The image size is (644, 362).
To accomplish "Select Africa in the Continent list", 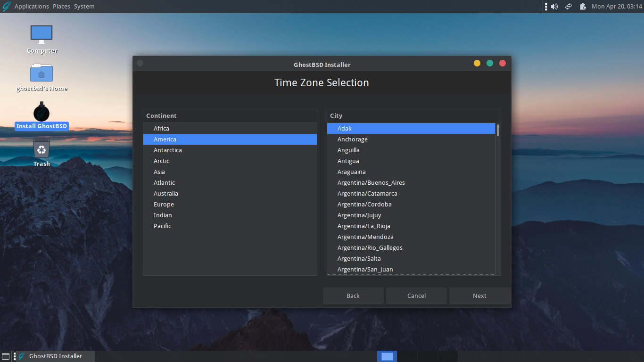I will click(x=230, y=129).
